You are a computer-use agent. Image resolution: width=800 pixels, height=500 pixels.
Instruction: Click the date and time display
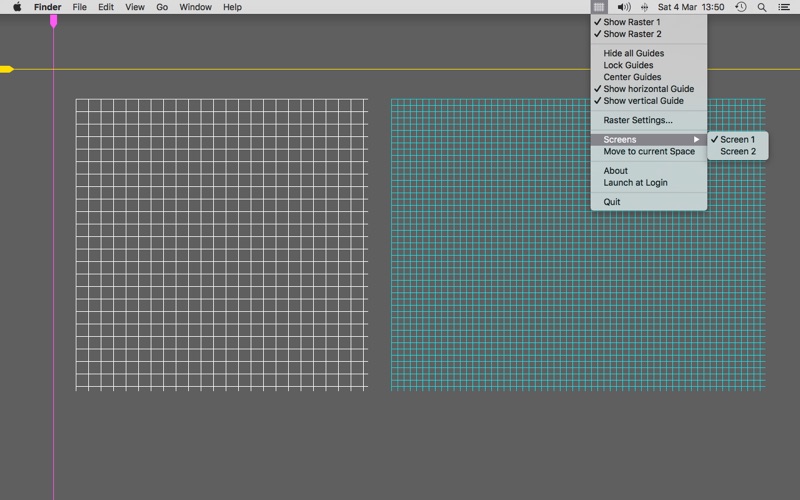click(x=691, y=7)
